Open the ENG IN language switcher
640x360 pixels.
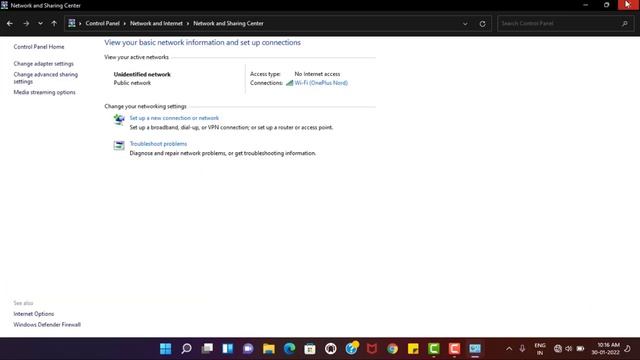[540, 349]
